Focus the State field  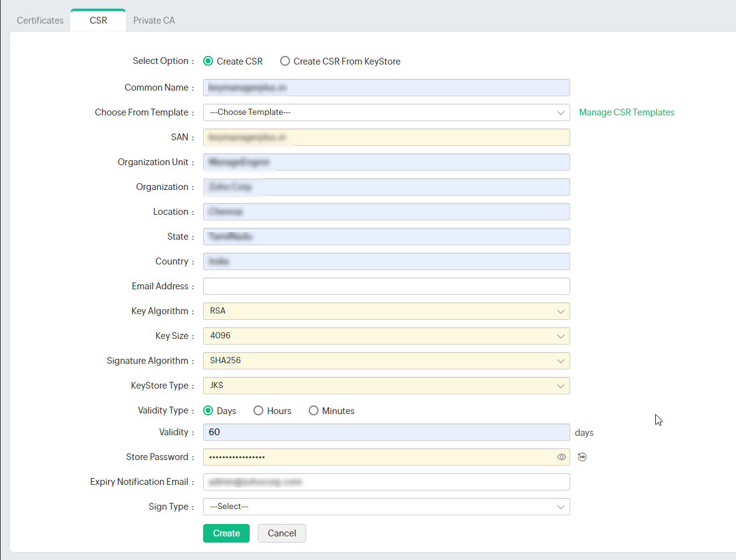(386, 237)
